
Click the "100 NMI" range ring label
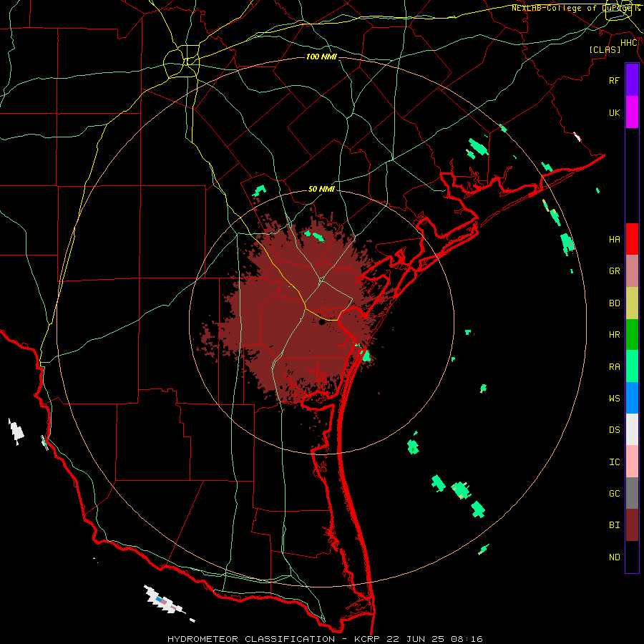pos(321,57)
